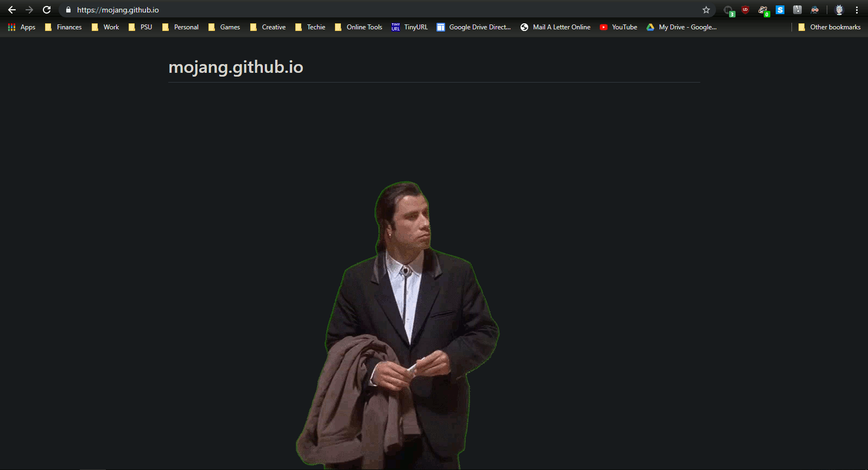Open the uBlock Origin extension
868x470 pixels.
(x=745, y=10)
